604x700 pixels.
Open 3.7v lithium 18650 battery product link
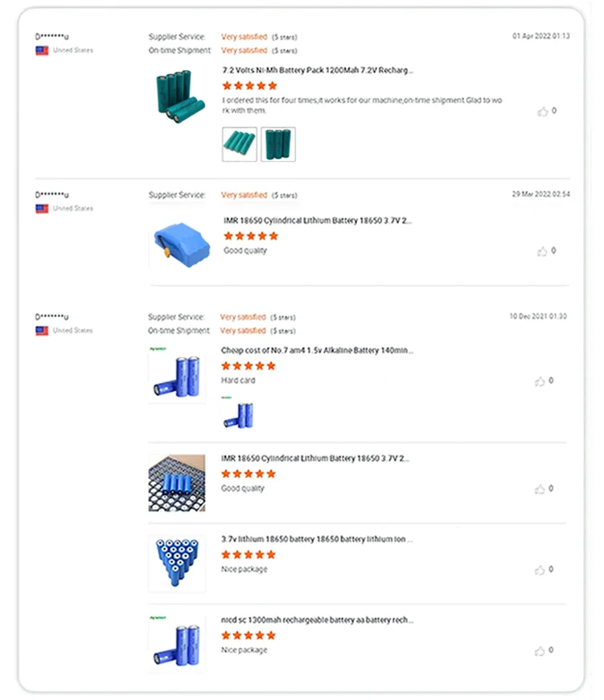coord(318,539)
